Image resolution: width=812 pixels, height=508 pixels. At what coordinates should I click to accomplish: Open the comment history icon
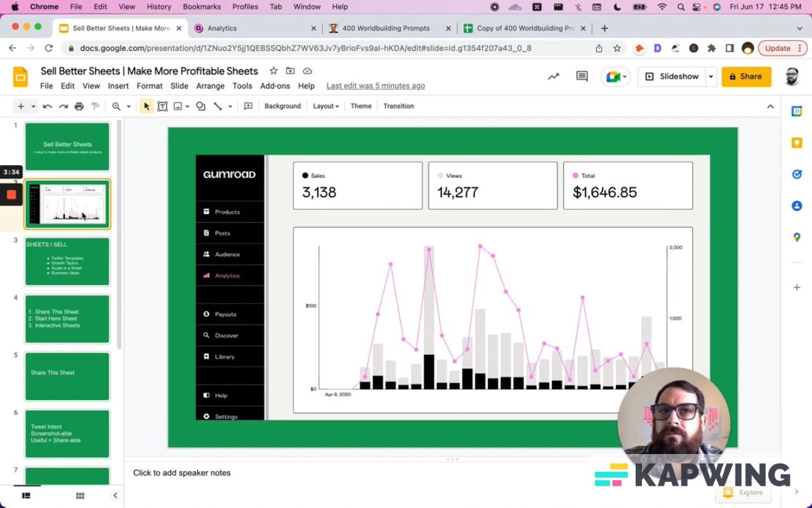(x=582, y=76)
